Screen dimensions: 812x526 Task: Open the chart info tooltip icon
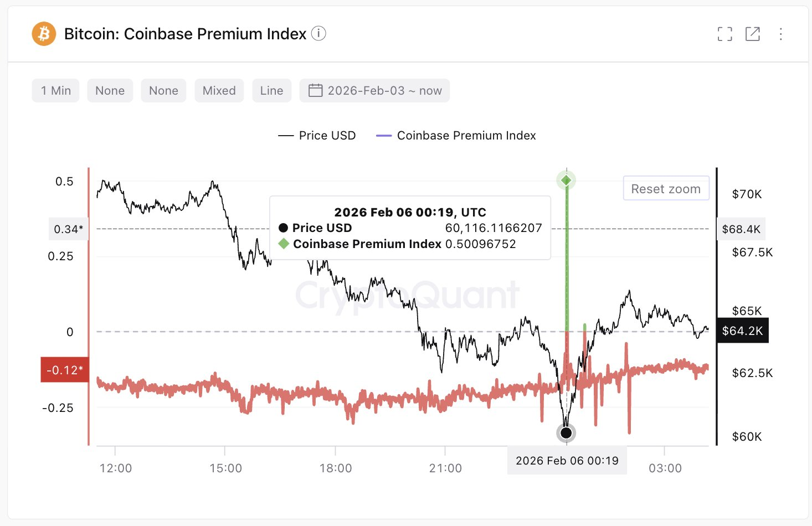[x=318, y=34]
